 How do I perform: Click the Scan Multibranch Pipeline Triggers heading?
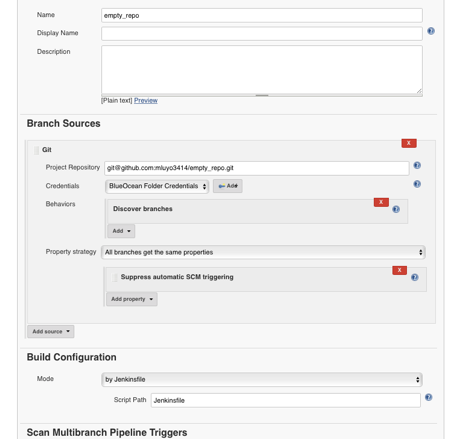click(x=107, y=432)
